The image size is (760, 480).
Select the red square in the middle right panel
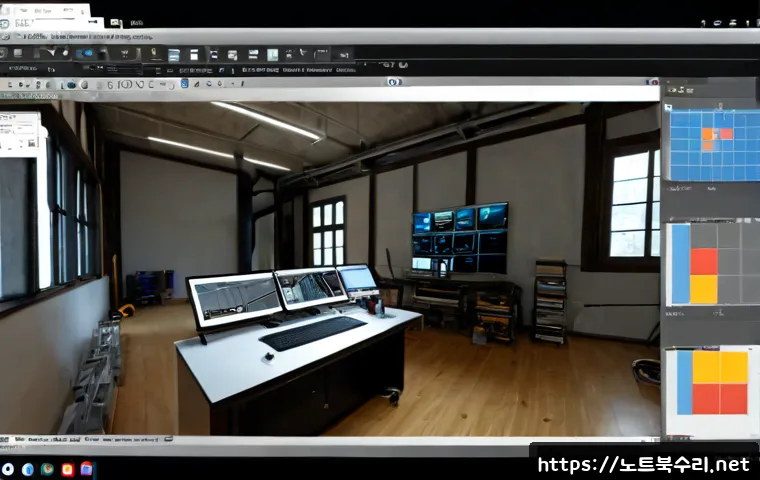(704, 262)
